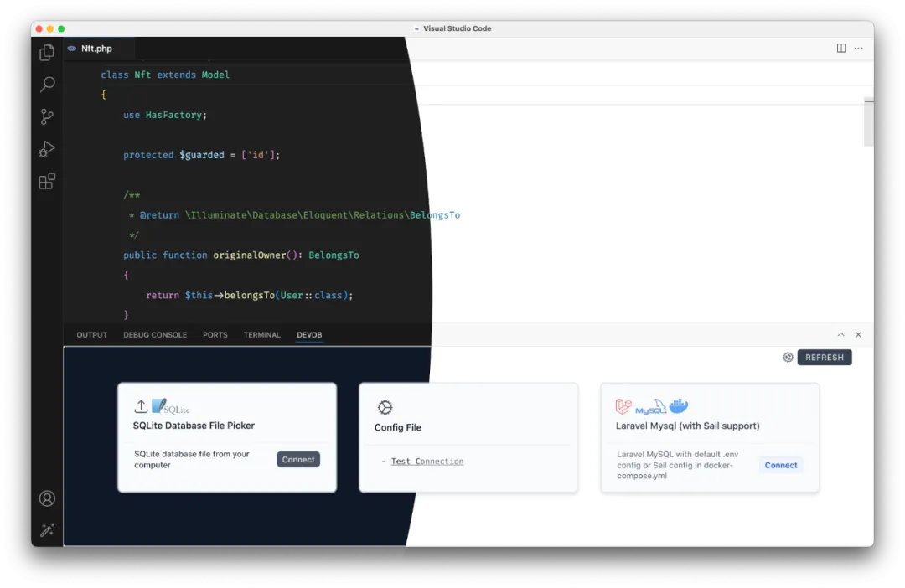The image size is (905, 588).
Task: Click the Accounts icon in activity bar
Action: [47, 498]
